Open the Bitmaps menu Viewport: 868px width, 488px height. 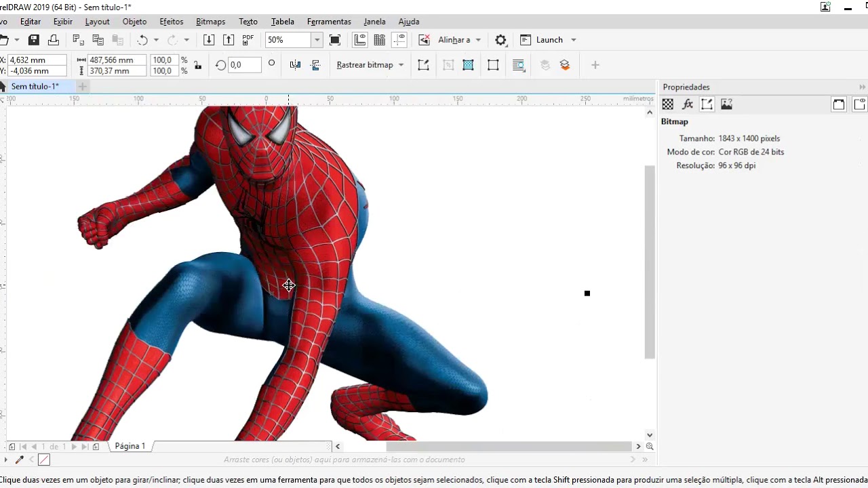[210, 22]
